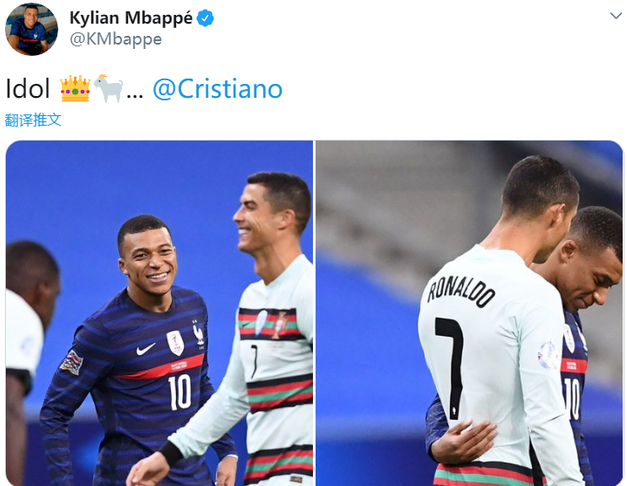Viewport: 627px width, 486px height.
Task: Click RONALDO lettering on the white jersey
Action: point(461,290)
